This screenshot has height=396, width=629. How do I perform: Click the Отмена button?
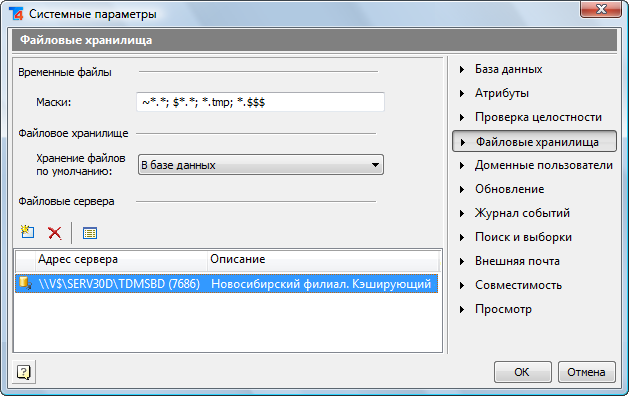pyautogui.click(x=586, y=372)
